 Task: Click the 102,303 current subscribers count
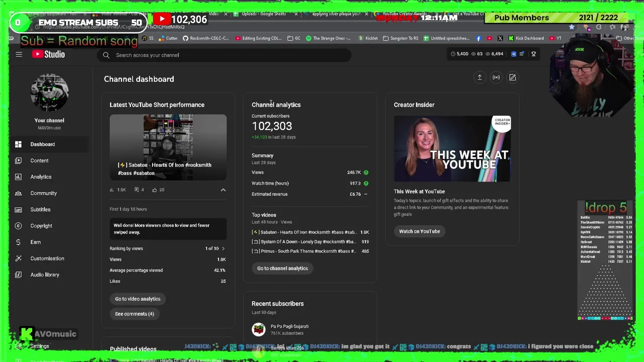click(272, 126)
